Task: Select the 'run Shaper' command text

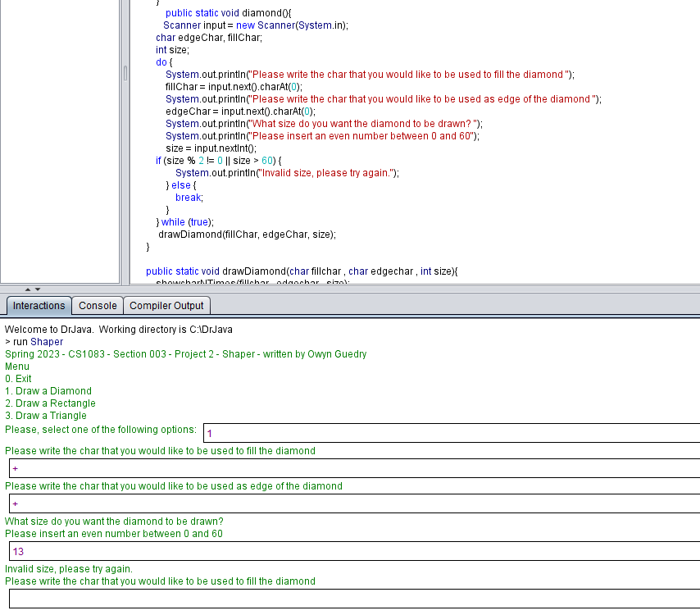Action: 34,341
